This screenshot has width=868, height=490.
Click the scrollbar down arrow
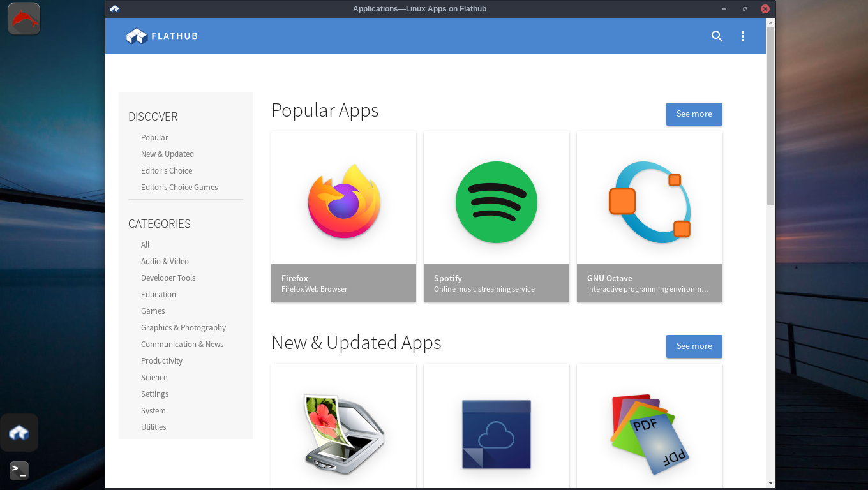point(770,483)
